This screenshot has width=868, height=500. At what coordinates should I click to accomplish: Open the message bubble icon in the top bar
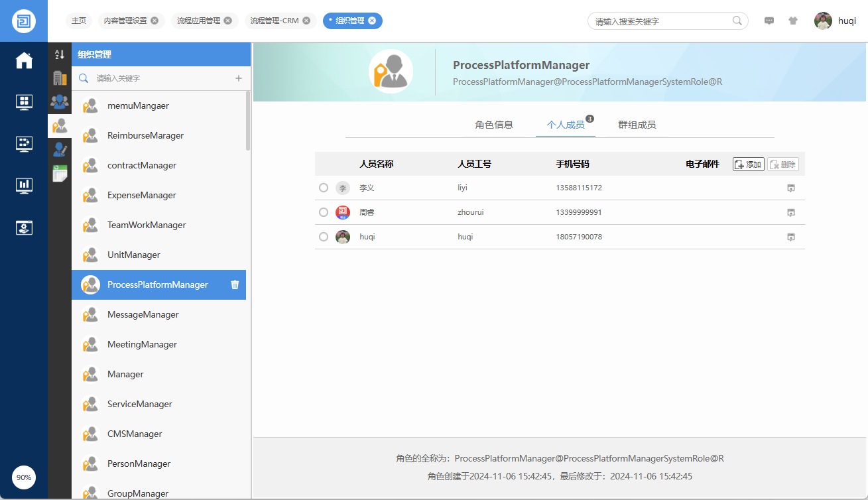[769, 21]
